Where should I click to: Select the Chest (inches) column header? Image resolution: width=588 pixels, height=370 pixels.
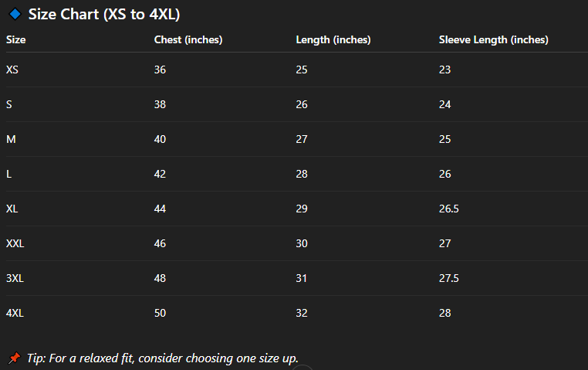coord(188,40)
